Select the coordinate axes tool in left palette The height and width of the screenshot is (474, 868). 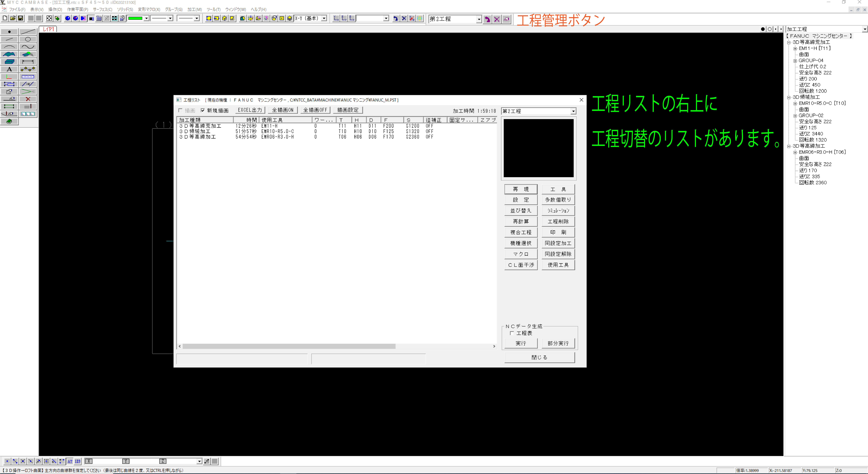click(x=9, y=76)
